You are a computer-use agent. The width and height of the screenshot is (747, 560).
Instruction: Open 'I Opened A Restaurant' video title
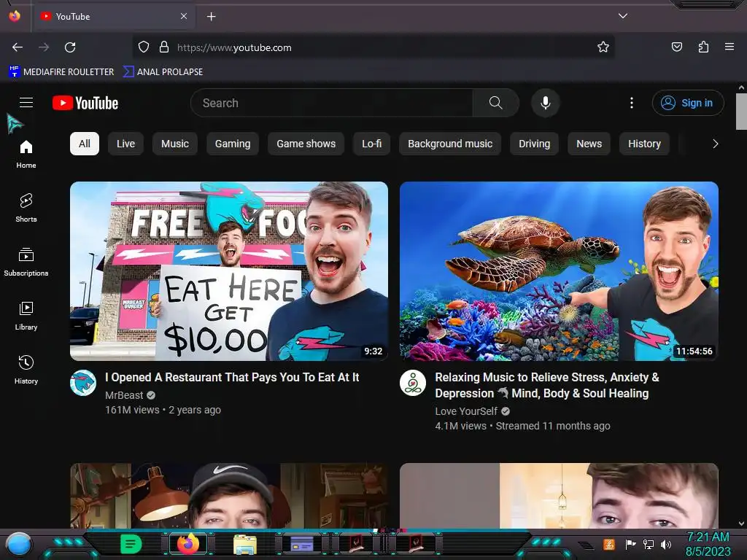232,377
